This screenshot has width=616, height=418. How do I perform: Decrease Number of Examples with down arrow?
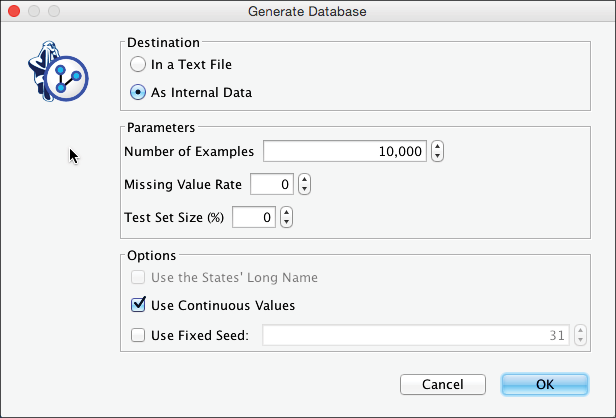[438, 157]
